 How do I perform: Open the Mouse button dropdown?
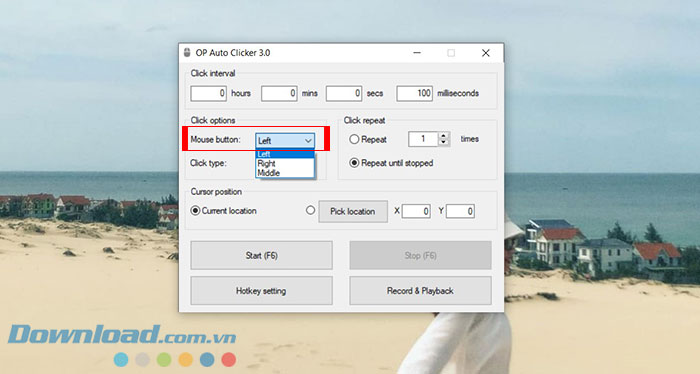pyautogui.click(x=285, y=141)
